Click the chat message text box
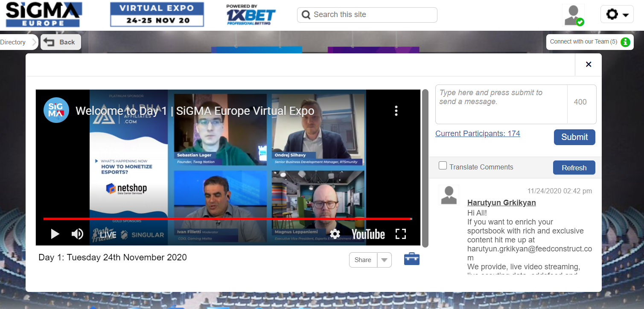Screen dimensions: 644x309 click(x=501, y=104)
